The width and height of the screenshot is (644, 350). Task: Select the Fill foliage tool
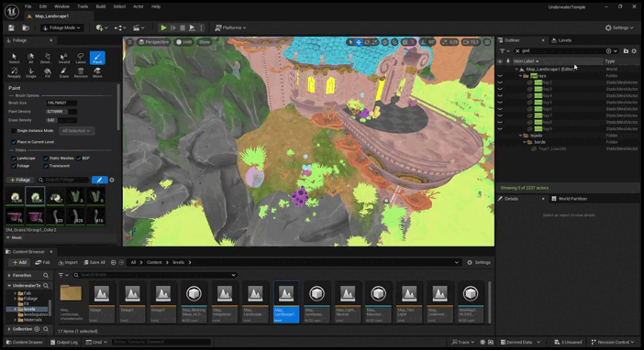(47, 72)
